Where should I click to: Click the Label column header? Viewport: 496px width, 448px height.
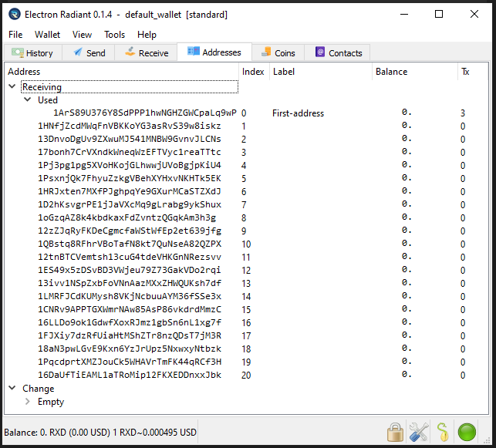pos(283,72)
